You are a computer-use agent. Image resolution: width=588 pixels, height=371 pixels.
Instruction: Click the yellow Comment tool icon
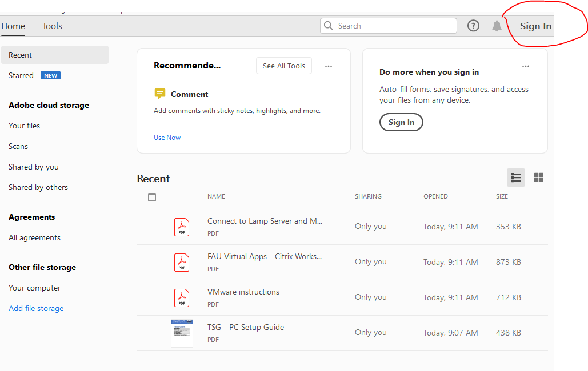coord(160,94)
